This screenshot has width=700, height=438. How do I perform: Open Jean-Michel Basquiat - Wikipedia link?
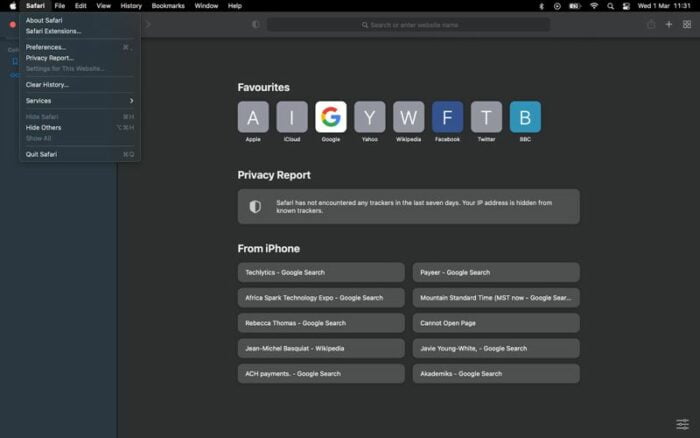point(321,348)
